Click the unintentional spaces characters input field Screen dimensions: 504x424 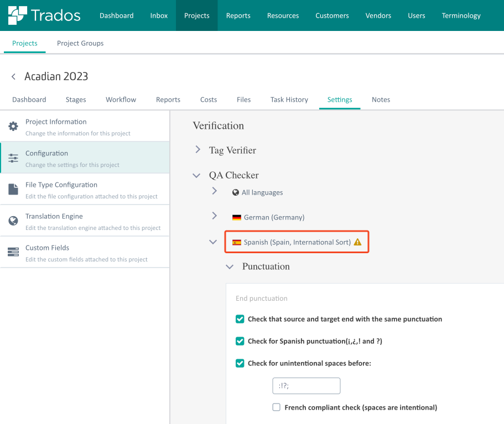click(x=306, y=386)
